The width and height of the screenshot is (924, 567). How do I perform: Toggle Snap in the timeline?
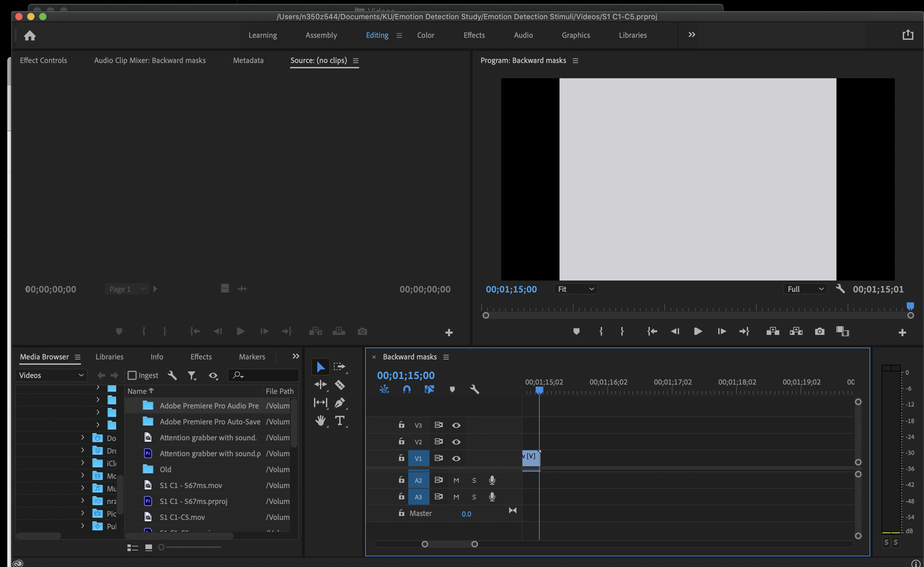point(407,389)
